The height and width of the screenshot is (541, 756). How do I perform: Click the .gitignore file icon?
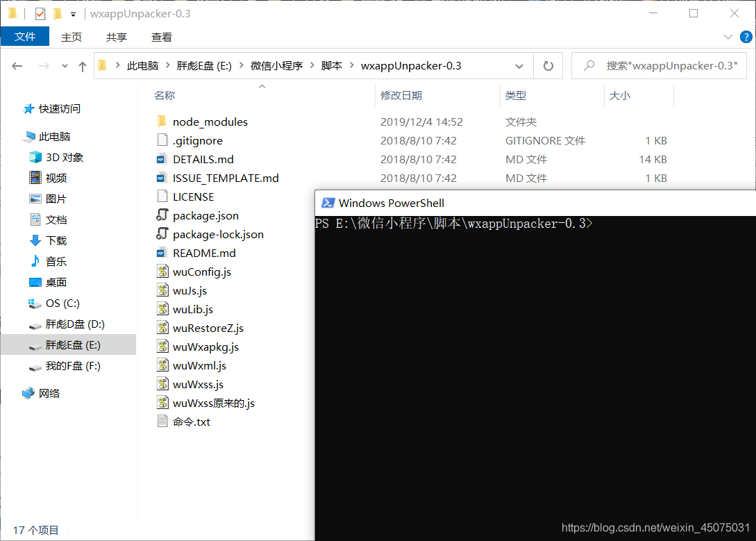[x=162, y=140]
